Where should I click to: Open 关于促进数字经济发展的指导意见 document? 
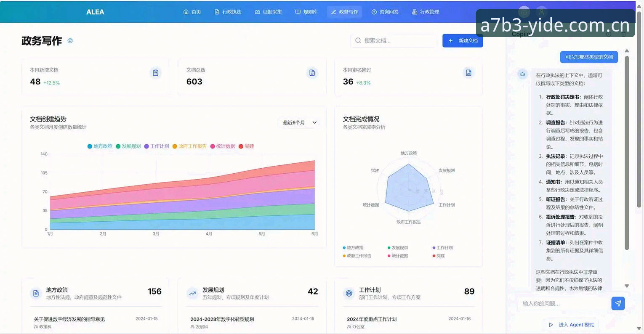coord(69,319)
